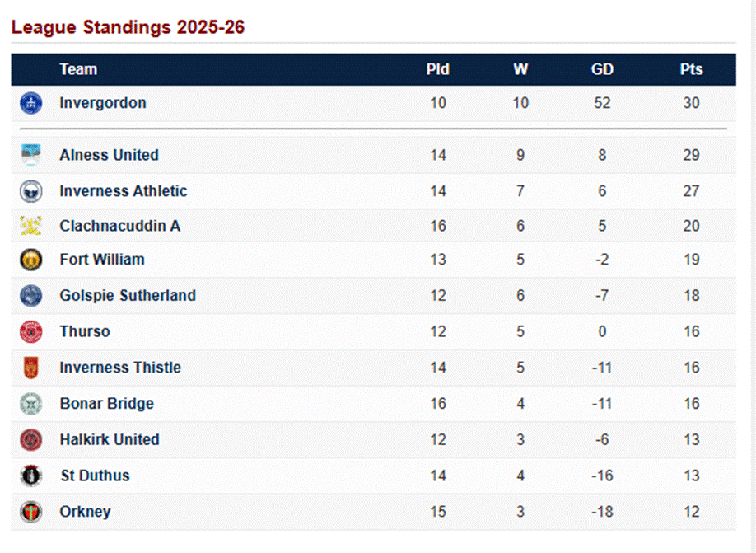Click the St Duthus club badge
Screen dimensions: 756x553
[30, 476]
